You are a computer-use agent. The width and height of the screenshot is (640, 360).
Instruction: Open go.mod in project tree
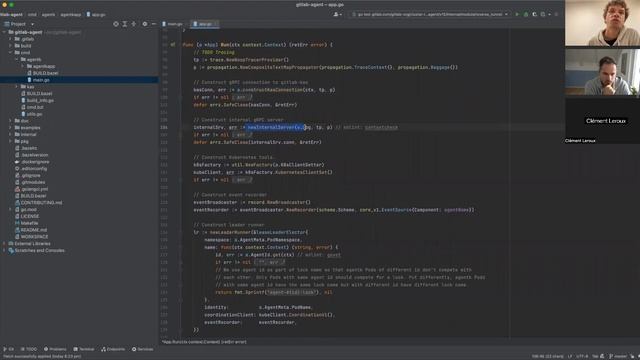29,209
